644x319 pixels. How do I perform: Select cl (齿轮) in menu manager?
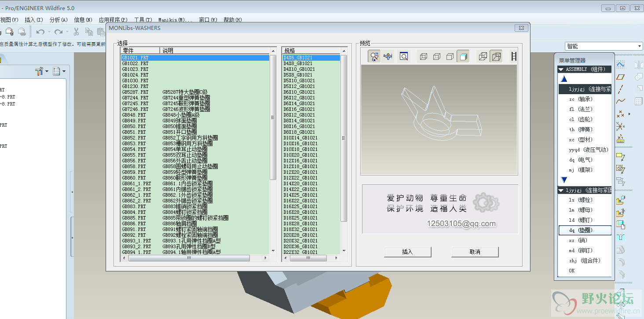point(585,119)
